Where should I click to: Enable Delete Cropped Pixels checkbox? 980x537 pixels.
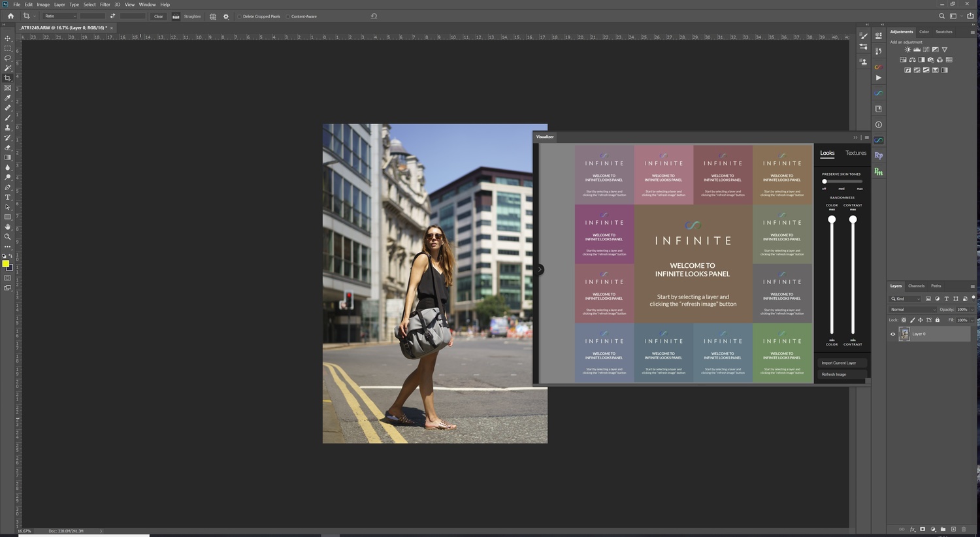pos(240,16)
